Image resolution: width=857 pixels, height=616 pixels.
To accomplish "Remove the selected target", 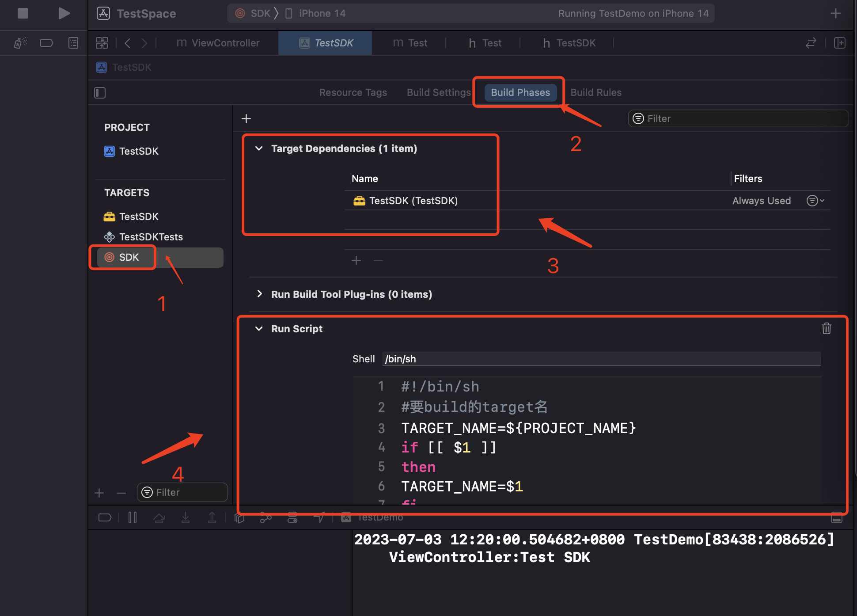I will point(121,493).
